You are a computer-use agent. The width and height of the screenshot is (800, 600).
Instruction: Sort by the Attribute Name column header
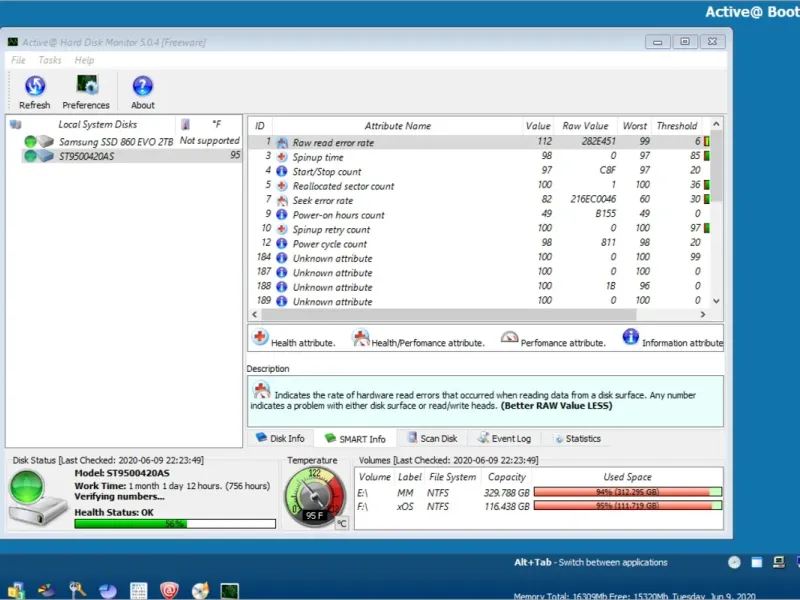397,126
